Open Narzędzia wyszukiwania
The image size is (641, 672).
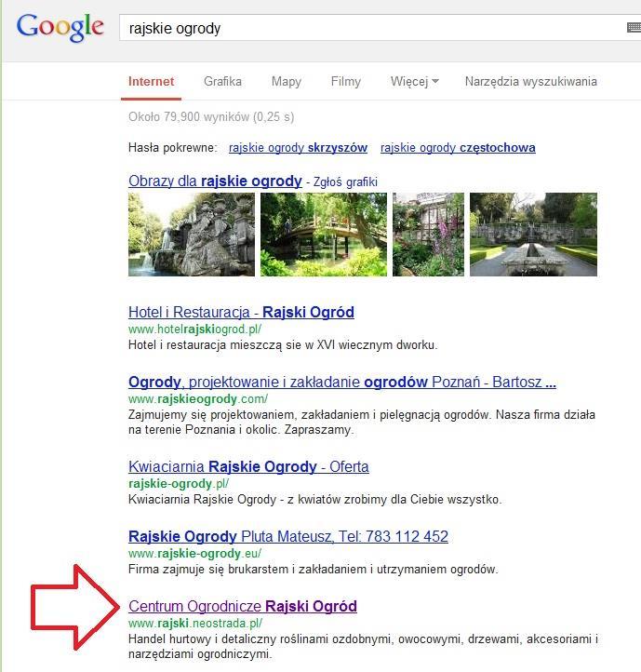531,81
